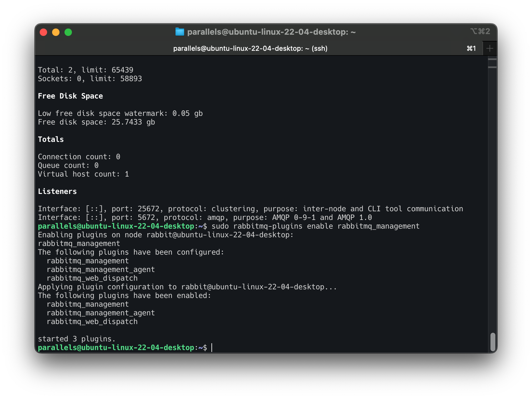Click the Totals heading text

pyautogui.click(x=51, y=139)
